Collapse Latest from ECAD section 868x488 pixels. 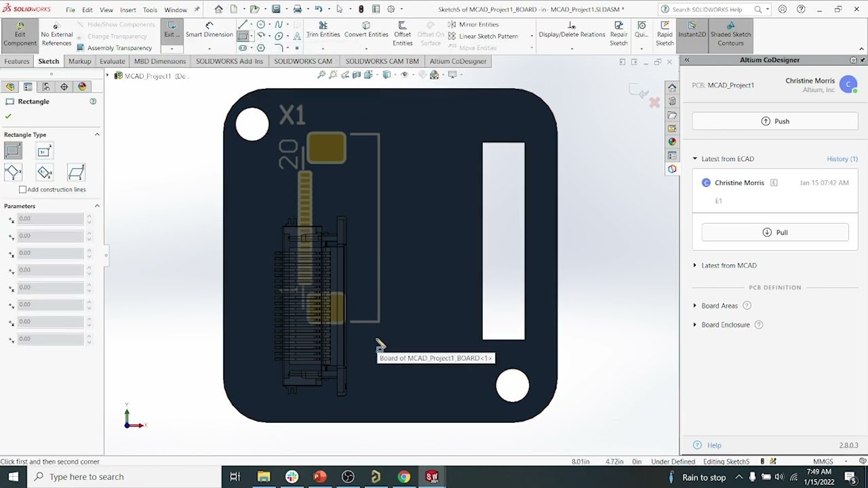(695, 159)
